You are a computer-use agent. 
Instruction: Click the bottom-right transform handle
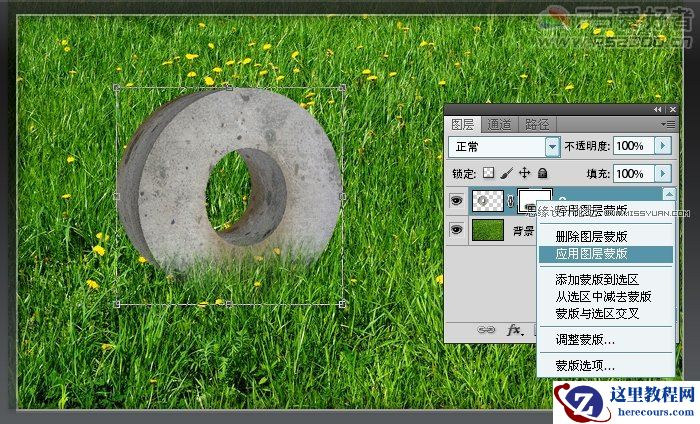tap(342, 304)
